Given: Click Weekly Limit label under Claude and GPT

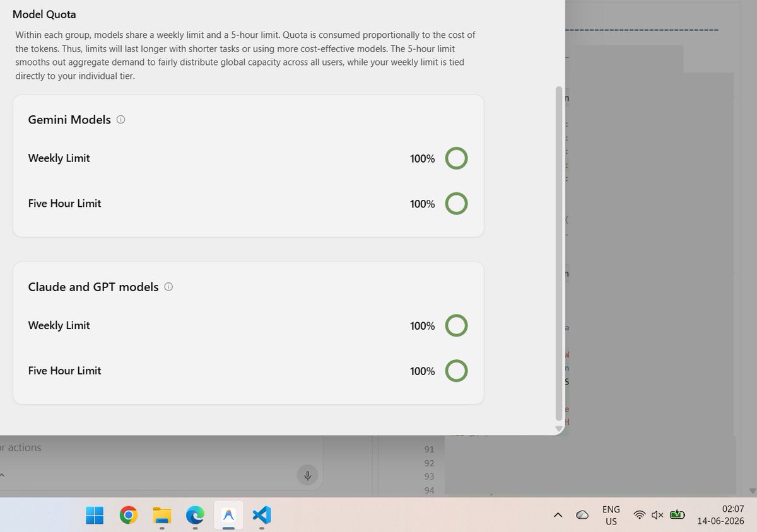Looking at the screenshot, I should (x=59, y=325).
